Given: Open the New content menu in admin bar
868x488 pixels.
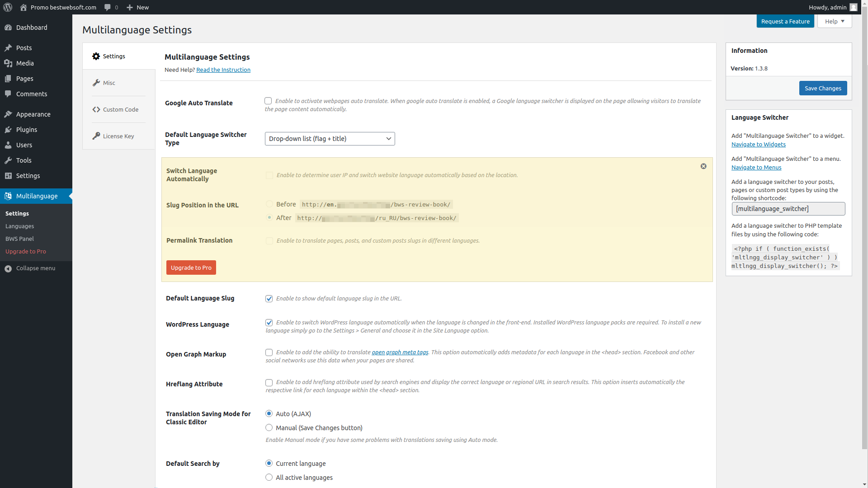Looking at the screenshot, I should [138, 7].
